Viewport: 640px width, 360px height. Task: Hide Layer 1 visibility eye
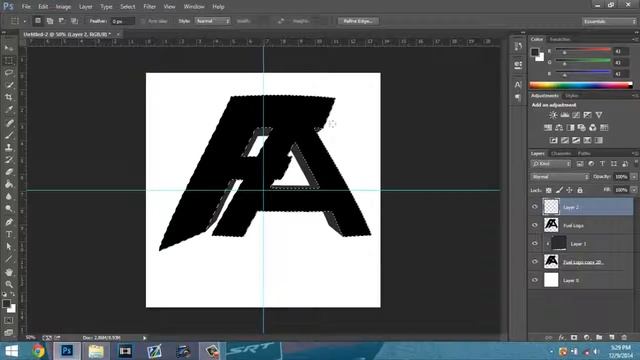[x=535, y=244]
